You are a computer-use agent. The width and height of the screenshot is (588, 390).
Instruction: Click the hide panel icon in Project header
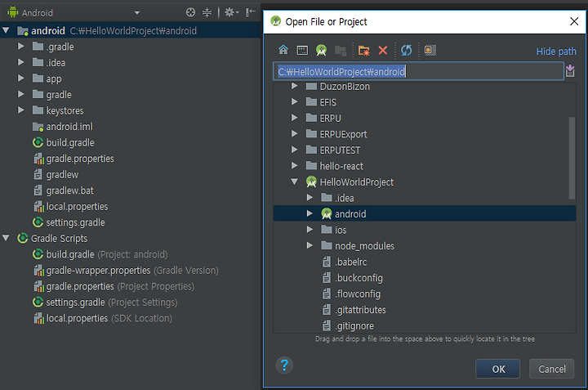(x=250, y=12)
